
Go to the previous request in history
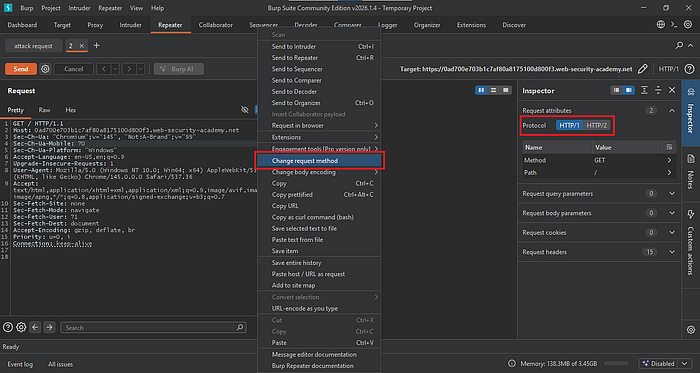[104, 69]
